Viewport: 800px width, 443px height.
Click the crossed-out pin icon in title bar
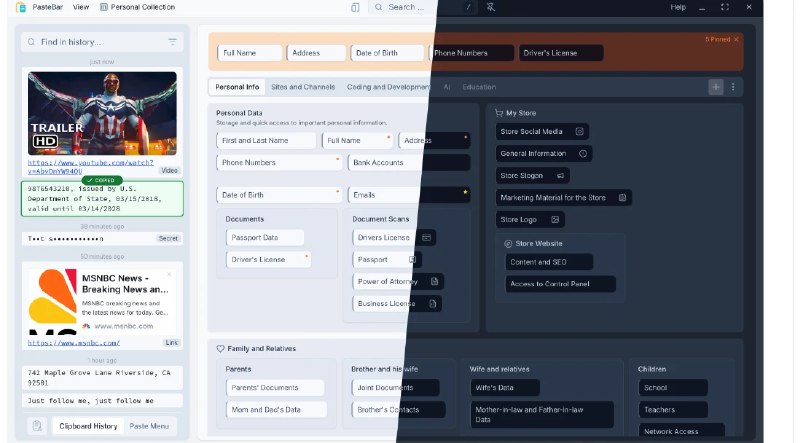490,7
